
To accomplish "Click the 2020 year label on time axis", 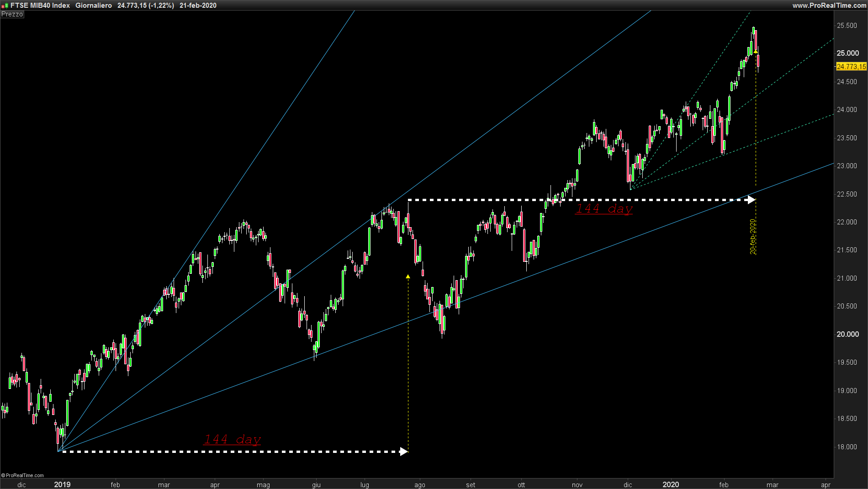I will click(x=671, y=484).
